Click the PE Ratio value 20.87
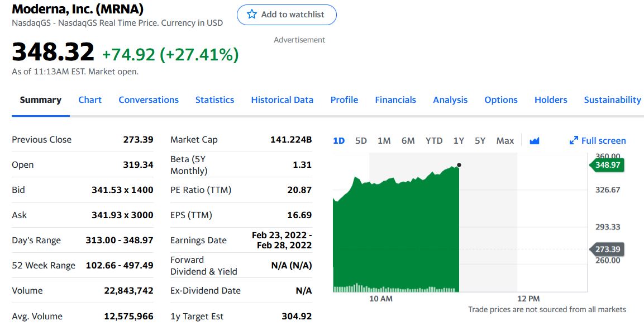644x330 pixels. pyautogui.click(x=299, y=190)
